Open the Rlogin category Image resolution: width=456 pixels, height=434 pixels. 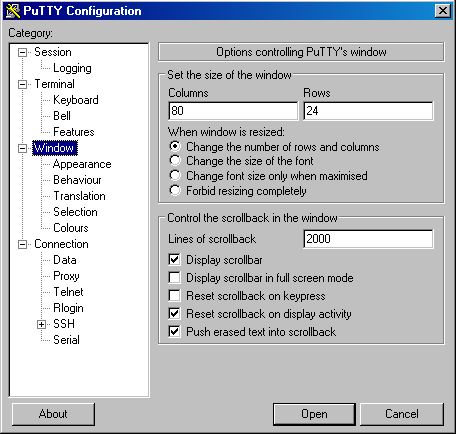pyautogui.click(x=68, y=308)
